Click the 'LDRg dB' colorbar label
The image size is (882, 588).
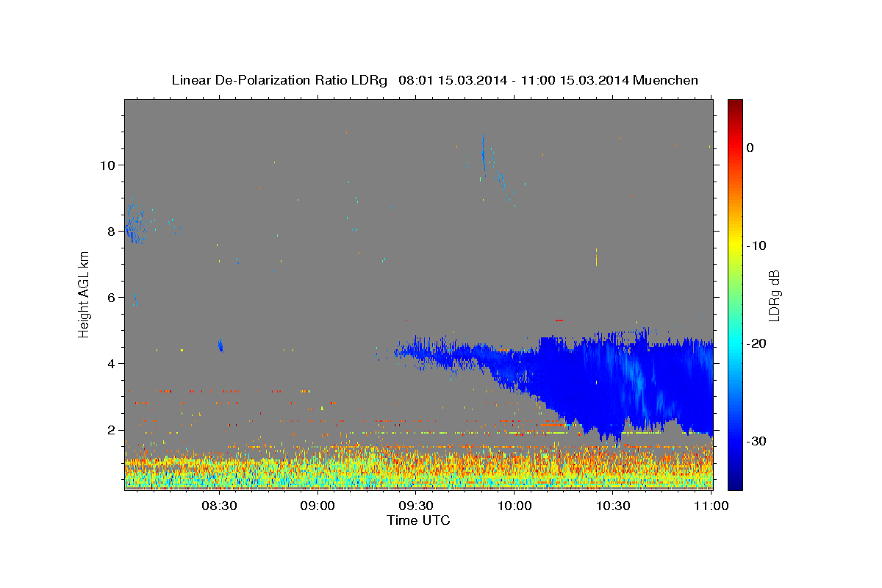pos(774,295)
